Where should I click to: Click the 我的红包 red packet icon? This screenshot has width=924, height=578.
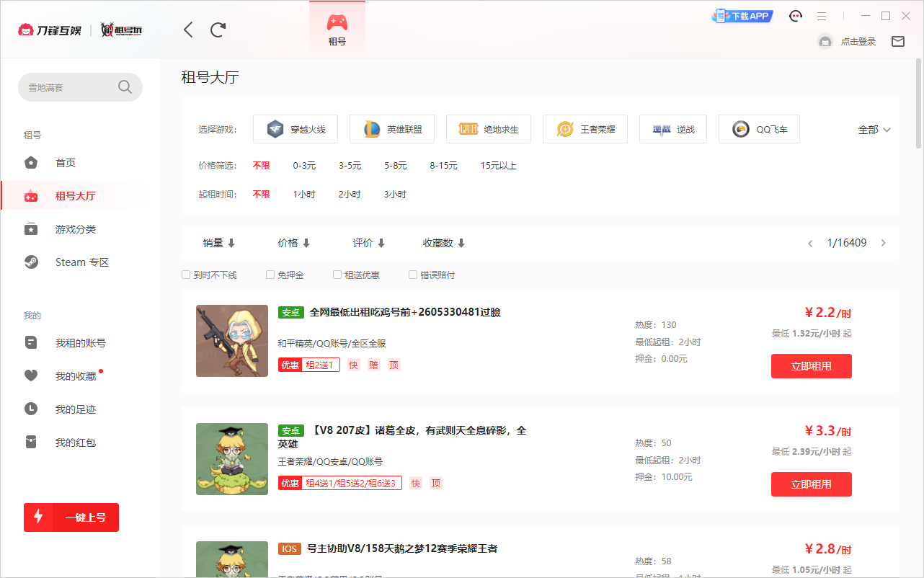tap(31, 442)
